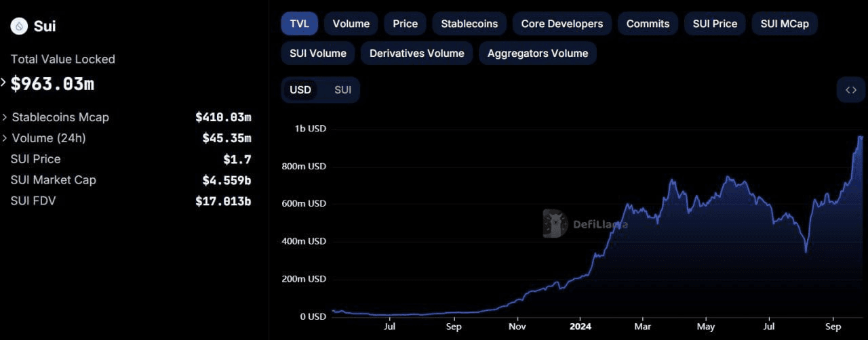Image resolution: width=868 pixels, height=340 pixels.
Task: Open the embed code chart button
Action: point(851,89)
